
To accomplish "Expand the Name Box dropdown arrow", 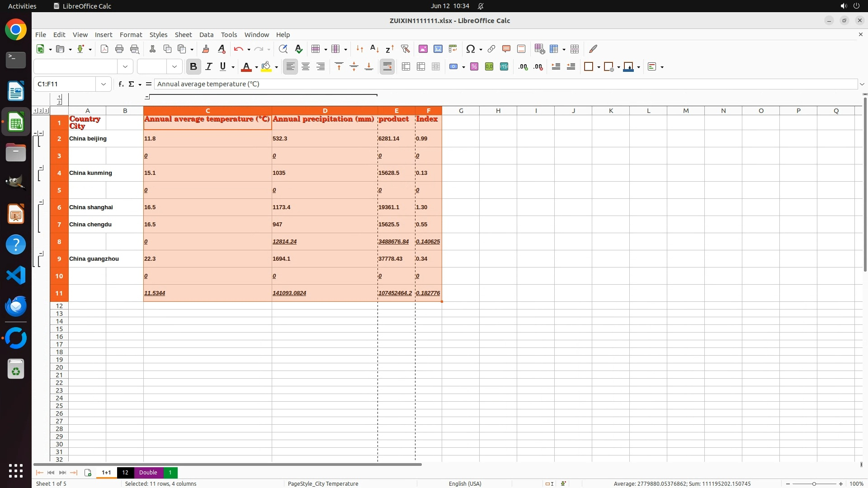I will click(x=104, y=84).
